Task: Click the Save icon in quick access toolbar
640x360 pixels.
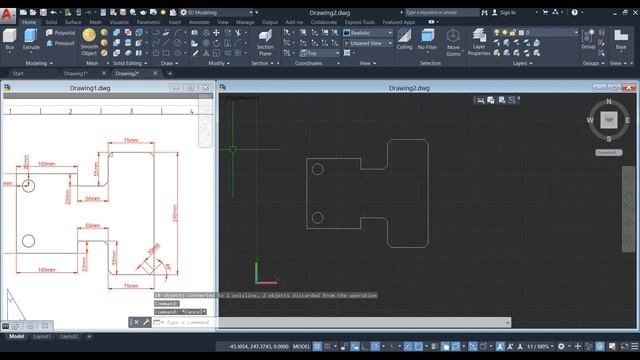Action: pos(43,13)
